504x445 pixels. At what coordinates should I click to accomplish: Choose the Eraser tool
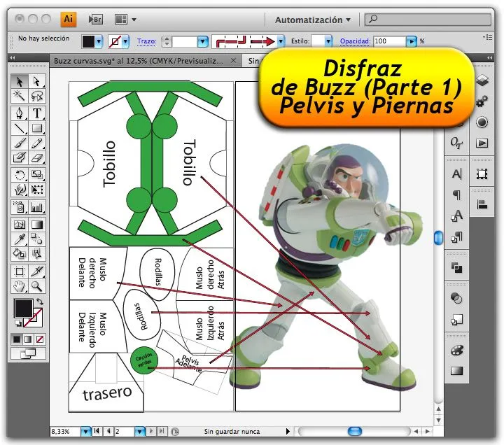(x=37, y=157)
